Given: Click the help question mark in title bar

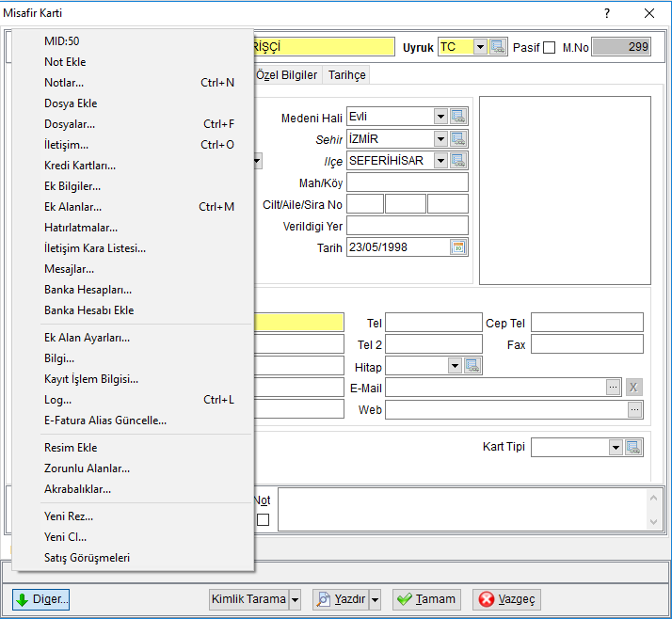Looking at the screenshot, I should coord(607,13).
